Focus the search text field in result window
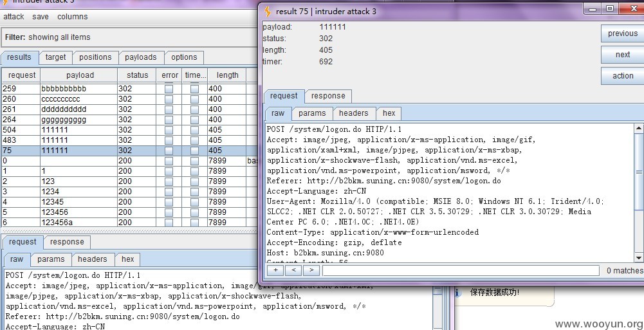The height and width of the screenshot is (330, 644). point(461,270)
